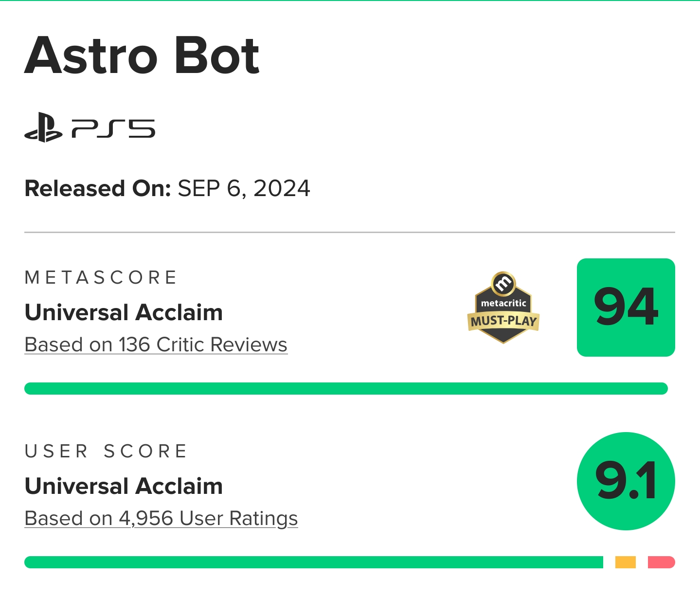Click the 'Released On:' label
700x598 pixels.
point(98,189)
